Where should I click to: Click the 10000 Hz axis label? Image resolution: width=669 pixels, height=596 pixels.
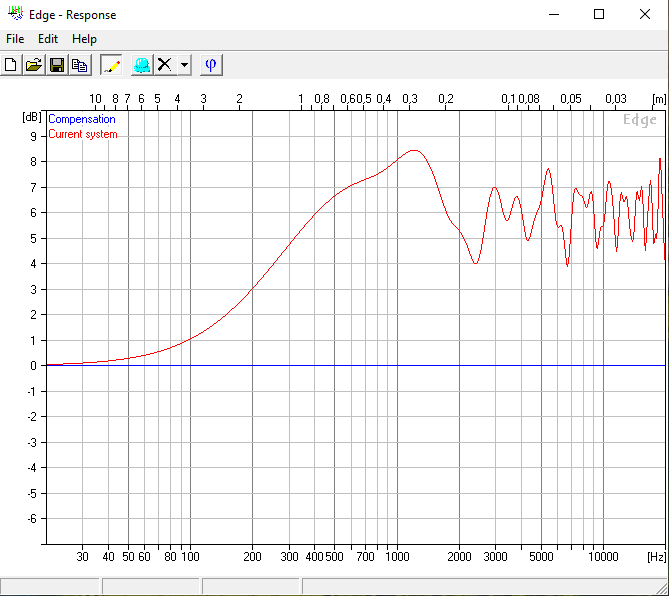point(603,557)
